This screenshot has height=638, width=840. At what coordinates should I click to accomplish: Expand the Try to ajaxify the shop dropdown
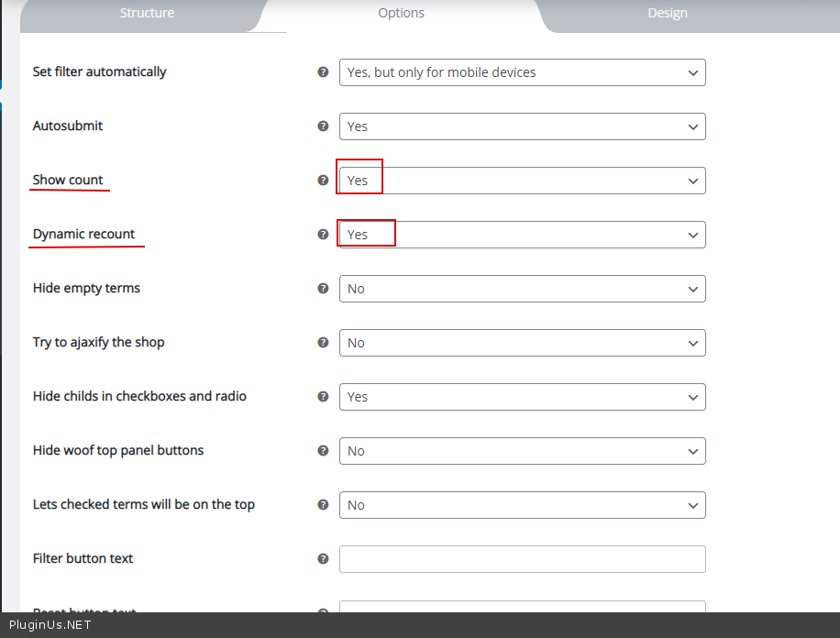tap(522, 343)
